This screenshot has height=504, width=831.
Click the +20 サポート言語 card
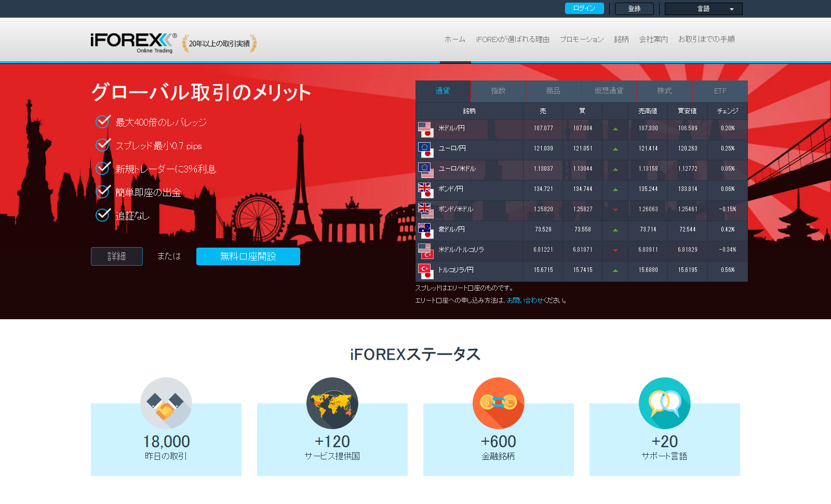665,440
